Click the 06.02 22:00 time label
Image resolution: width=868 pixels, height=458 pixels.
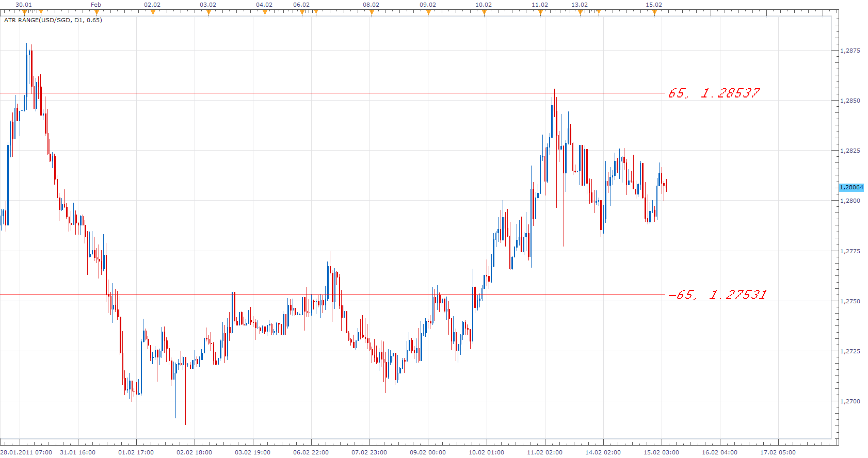point(311,452)
